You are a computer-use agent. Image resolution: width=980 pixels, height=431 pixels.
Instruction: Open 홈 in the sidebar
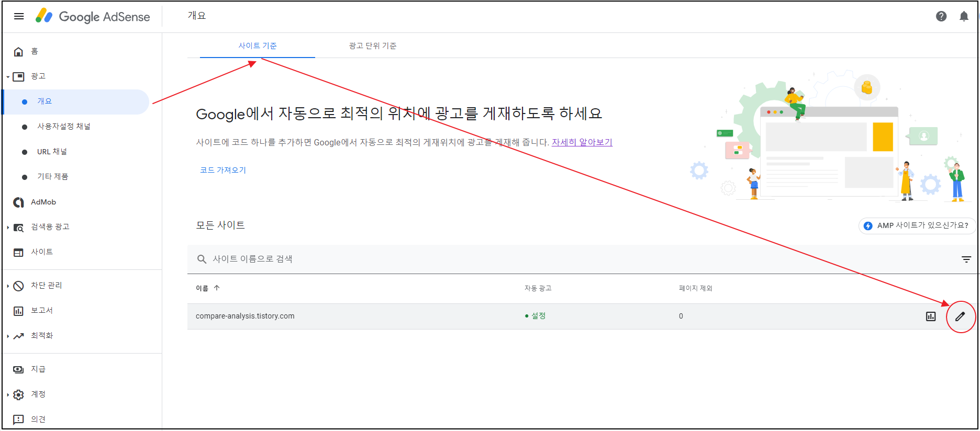click(x=35, y=51)
